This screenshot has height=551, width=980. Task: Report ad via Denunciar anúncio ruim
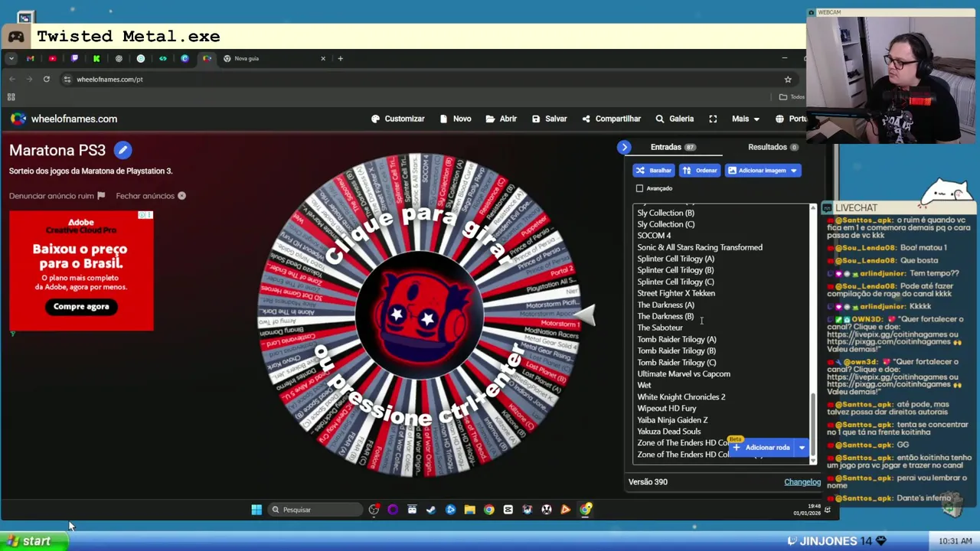click(x=57, y=196)
